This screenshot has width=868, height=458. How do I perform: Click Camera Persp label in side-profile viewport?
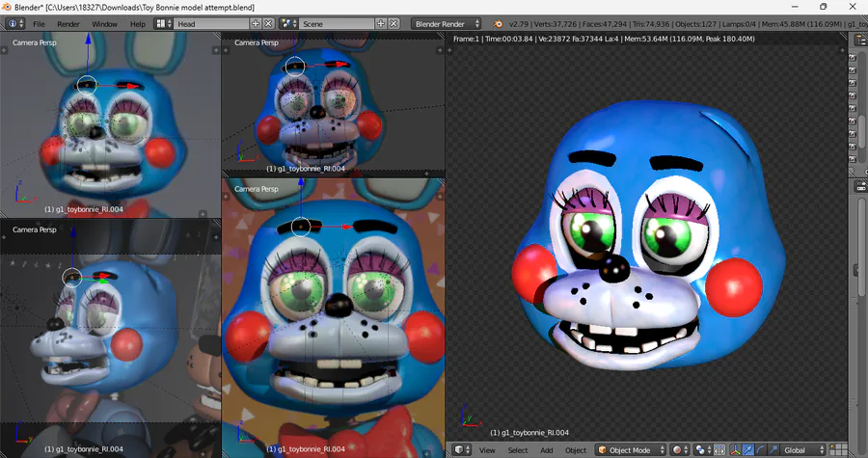pyautogui.click(x=35, y=229)
